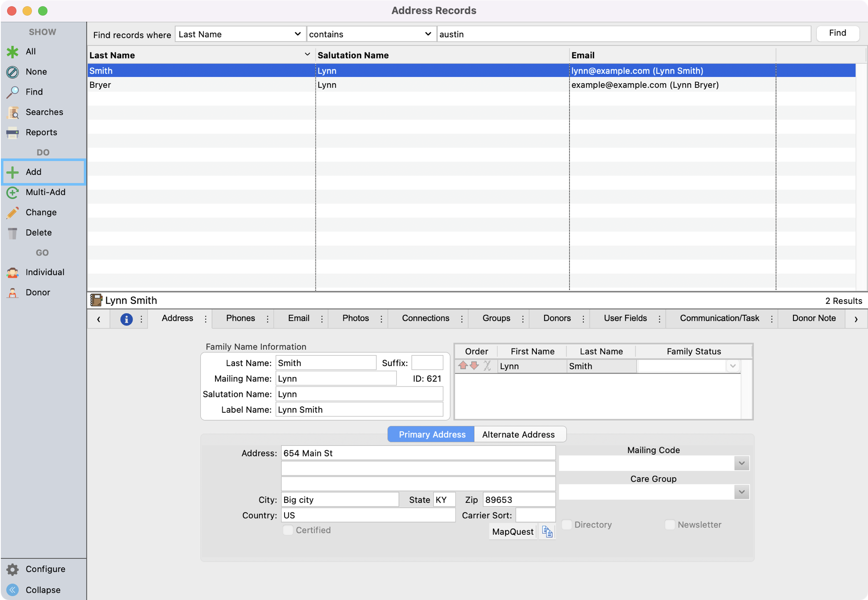Expand the Mailing Code dropdown
868x600 pixels.
tap(741, 463)
